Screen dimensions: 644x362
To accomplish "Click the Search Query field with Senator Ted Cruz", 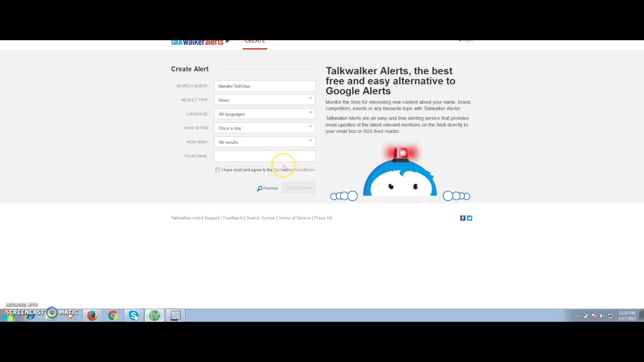I will 265,86.
